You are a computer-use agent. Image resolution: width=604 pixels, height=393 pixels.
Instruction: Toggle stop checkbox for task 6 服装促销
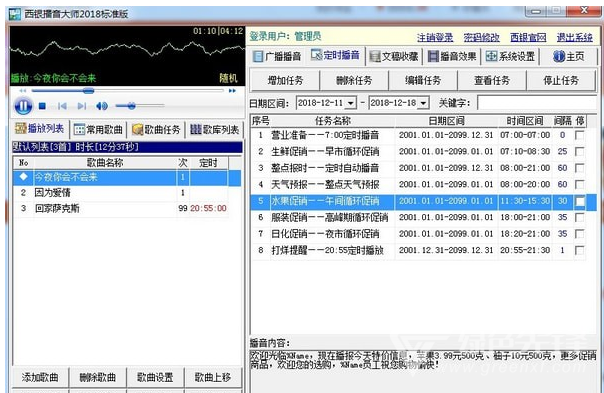point(579,218)
